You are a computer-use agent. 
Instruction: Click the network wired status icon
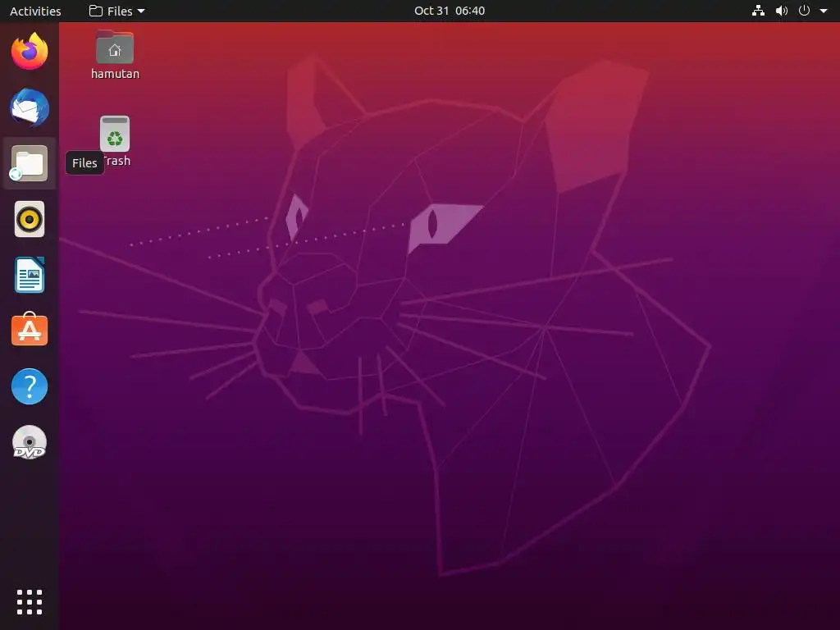[x=758, y=11]
